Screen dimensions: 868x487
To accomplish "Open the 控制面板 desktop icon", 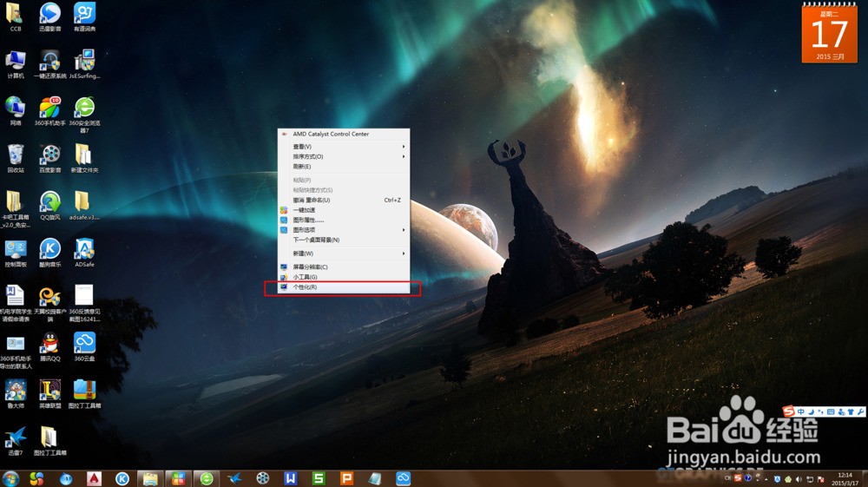I will click(16, 250).
